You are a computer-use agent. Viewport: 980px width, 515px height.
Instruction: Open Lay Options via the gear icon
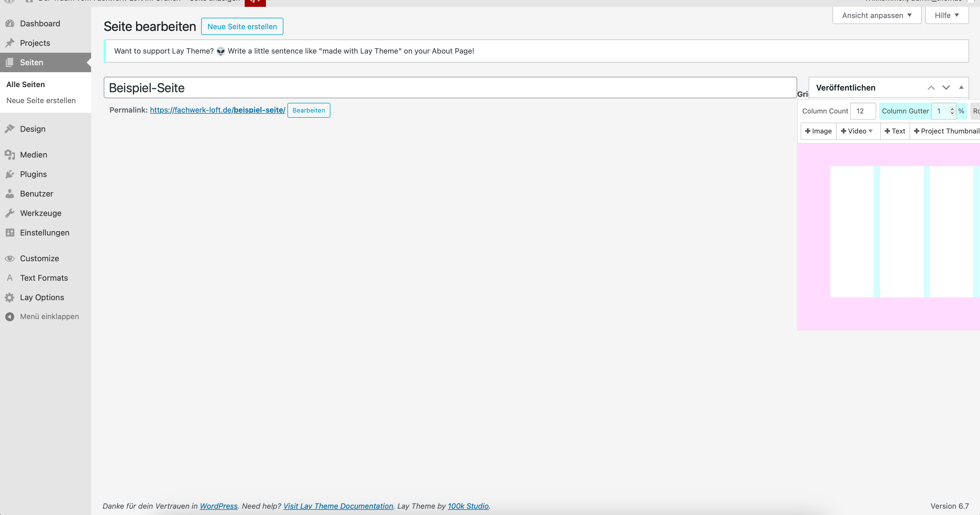10,297
